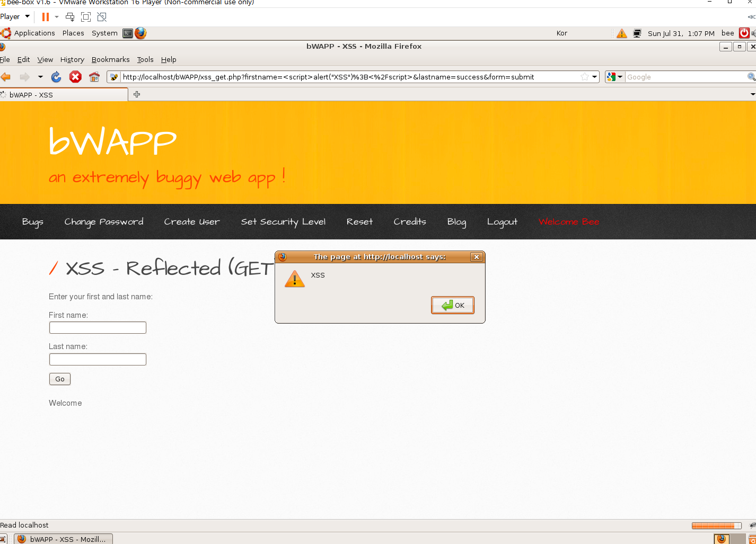This screenshot has width=756, height=544.
Task: Click the First name input field
Action: pos(98,328)
